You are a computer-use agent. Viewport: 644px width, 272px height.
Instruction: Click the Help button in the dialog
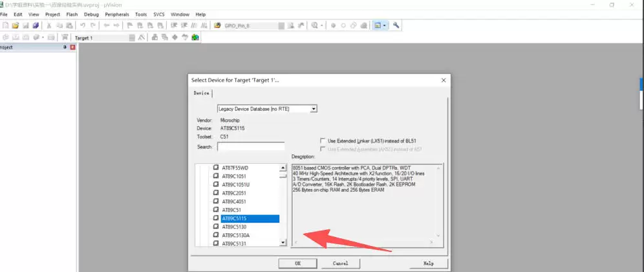tap(429, 264)
